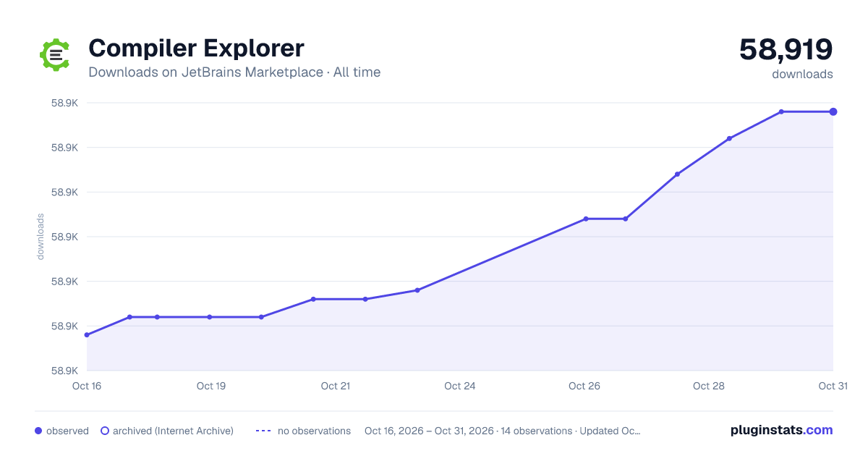Click the 'Oct 26' x-axis label

(584, 386)
